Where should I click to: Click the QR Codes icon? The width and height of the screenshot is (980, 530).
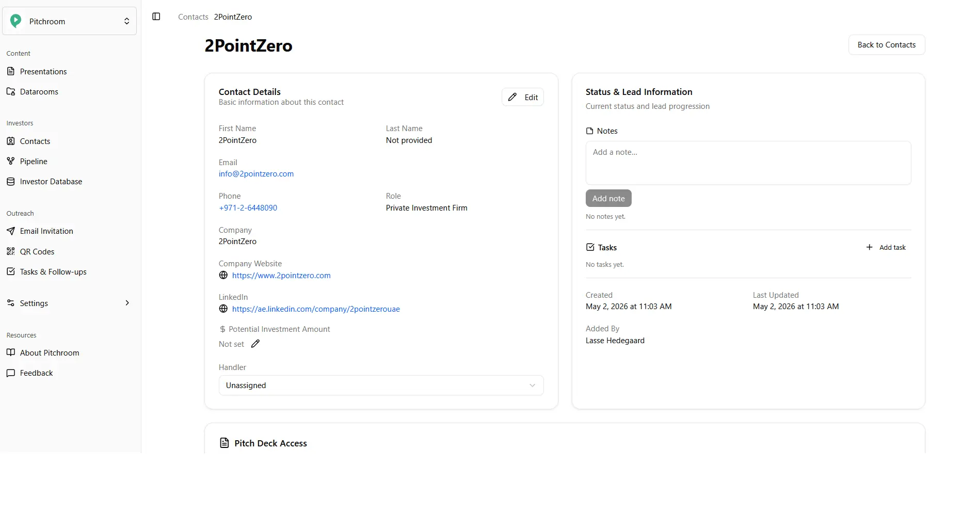(11, 251)
